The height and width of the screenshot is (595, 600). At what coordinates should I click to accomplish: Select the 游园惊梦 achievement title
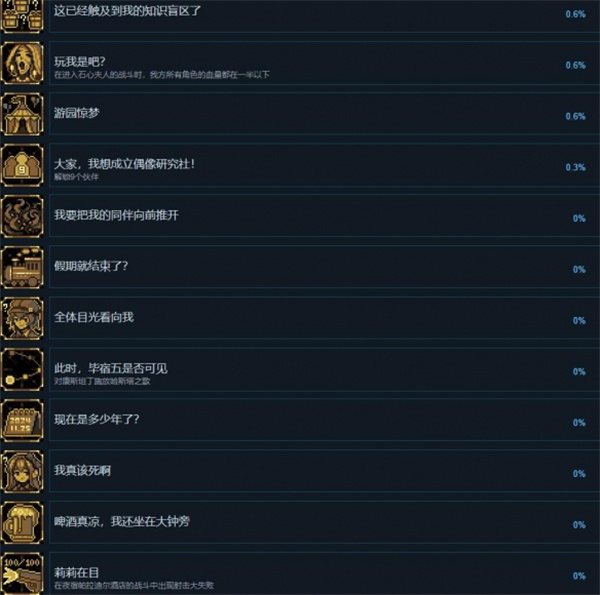[x=77, y=113]
